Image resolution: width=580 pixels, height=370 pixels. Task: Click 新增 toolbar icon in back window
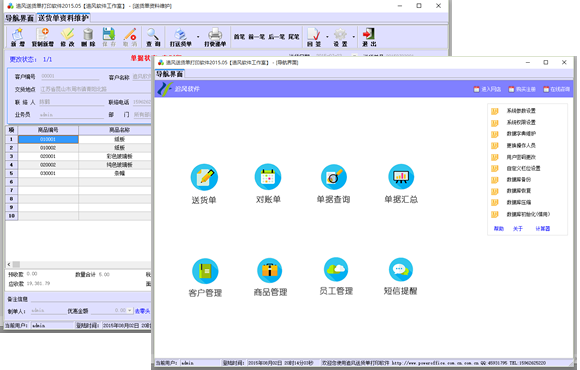click(18, 37)
